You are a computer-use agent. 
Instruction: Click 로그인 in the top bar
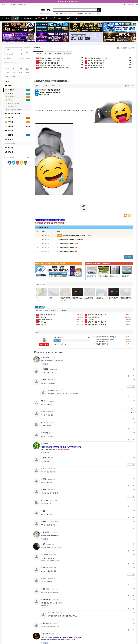(x=123, y=5)
